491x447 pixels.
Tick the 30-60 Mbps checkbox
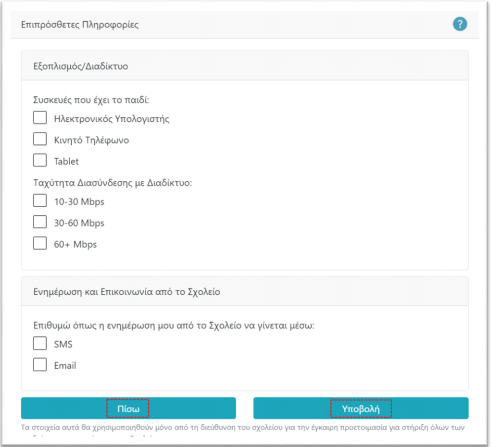point(40,222)
